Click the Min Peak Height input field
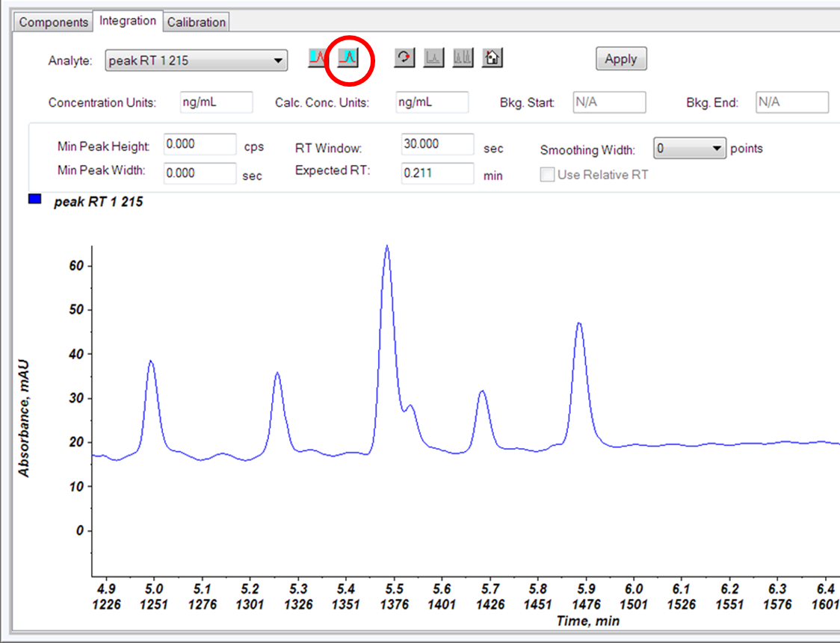Screen dimensions: 840x643 tap(200, 144)
